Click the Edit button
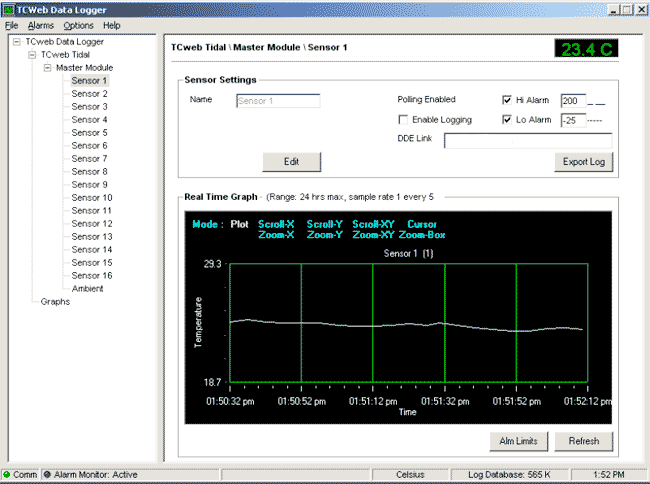The width and height of the screenshot is (650, 484). 291,162
